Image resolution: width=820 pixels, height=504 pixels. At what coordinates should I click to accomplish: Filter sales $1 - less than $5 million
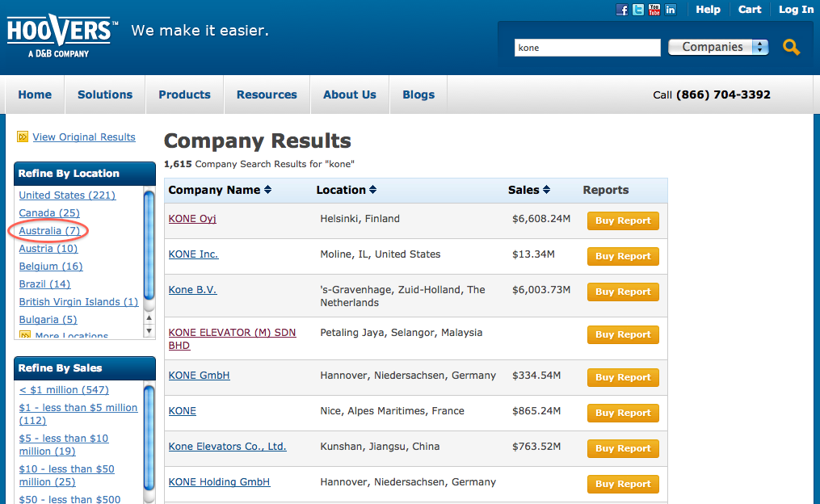point(78,414)
